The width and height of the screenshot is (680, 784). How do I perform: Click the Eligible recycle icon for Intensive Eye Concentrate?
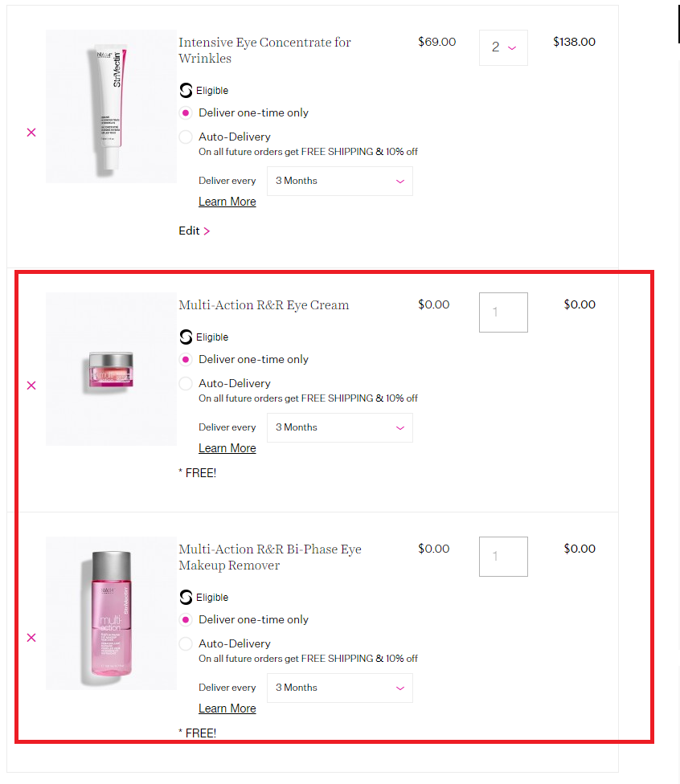click(185, 90)
